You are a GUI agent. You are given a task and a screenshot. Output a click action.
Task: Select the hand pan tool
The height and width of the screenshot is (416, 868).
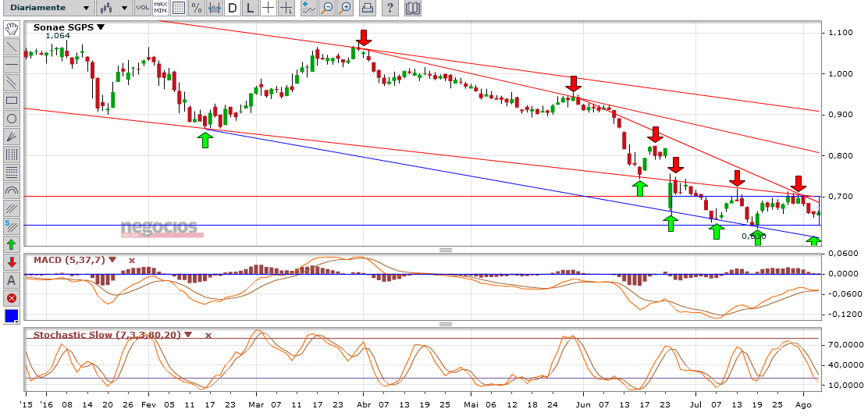point(12,29)
